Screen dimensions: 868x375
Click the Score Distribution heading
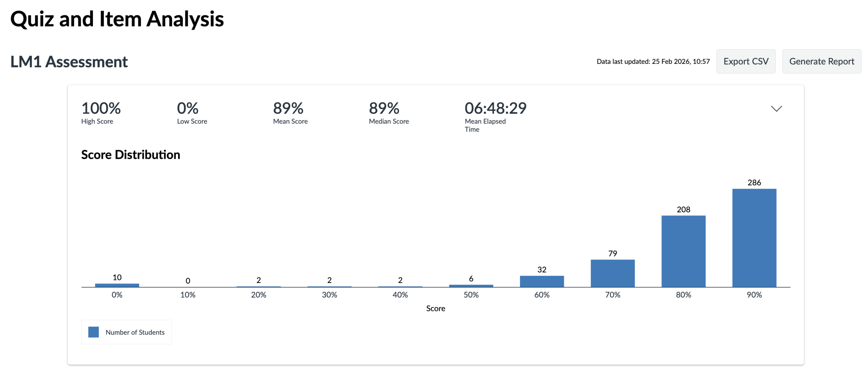click(131, 155)
